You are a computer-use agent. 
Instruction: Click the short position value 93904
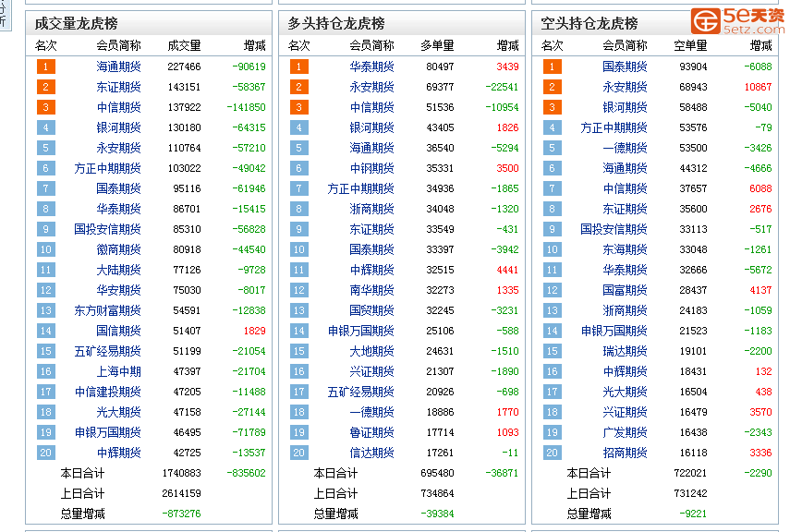tap(693, 66)
